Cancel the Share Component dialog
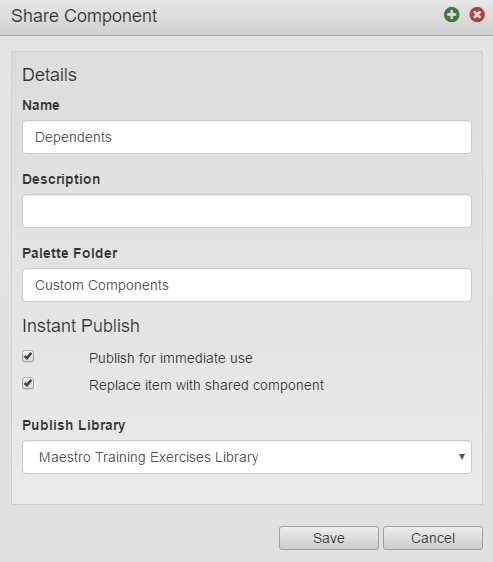Image resolution: width=493 pixels, height=562 pixels. [x=433, y=538]
